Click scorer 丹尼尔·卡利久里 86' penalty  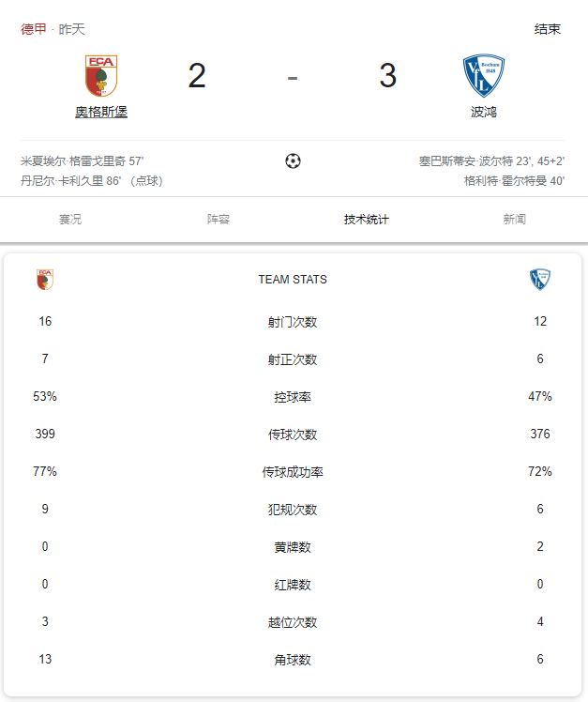coord(92,181)
